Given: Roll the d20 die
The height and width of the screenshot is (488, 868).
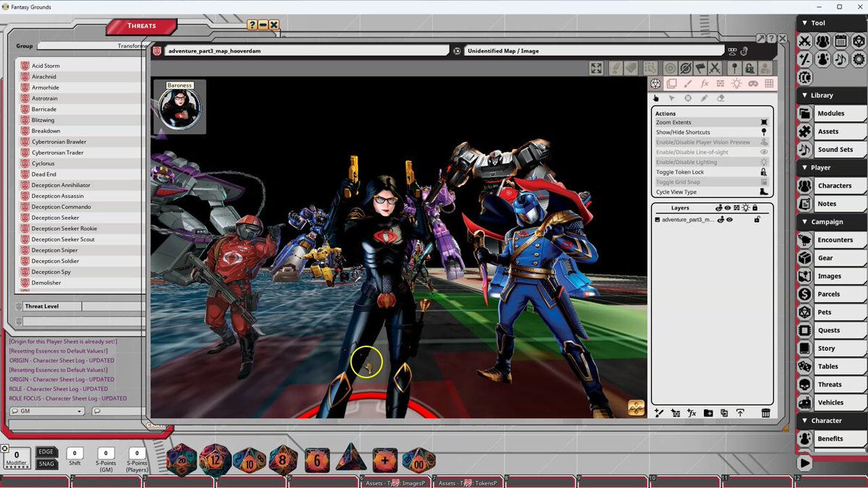Looking at the screenshot, I should click(182, 460).
